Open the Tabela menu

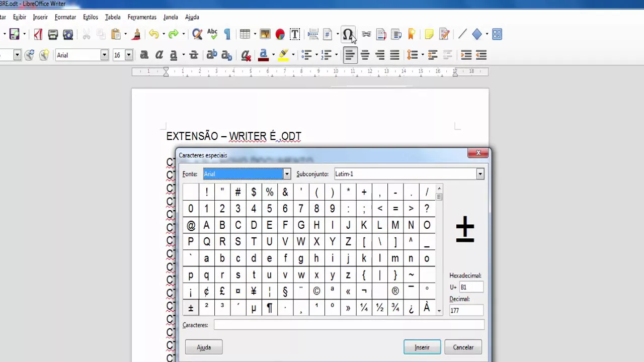[x=113, y=17]
